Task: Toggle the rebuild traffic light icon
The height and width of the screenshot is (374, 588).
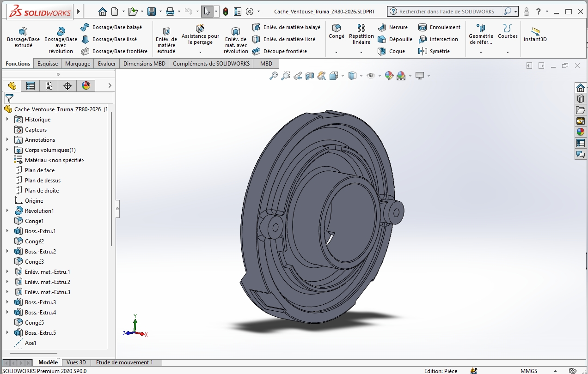Action: point(226,12)
